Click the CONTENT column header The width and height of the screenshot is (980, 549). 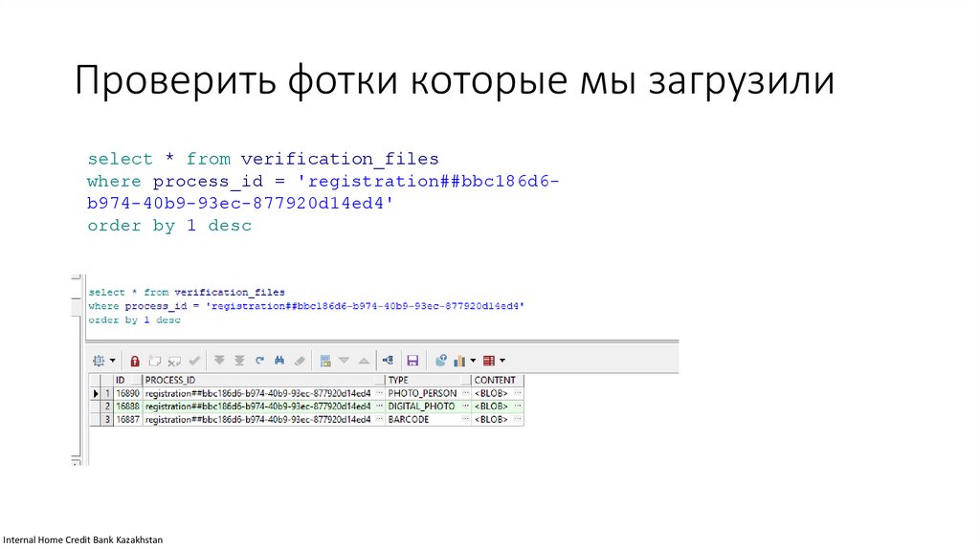(x=497, y=380)
